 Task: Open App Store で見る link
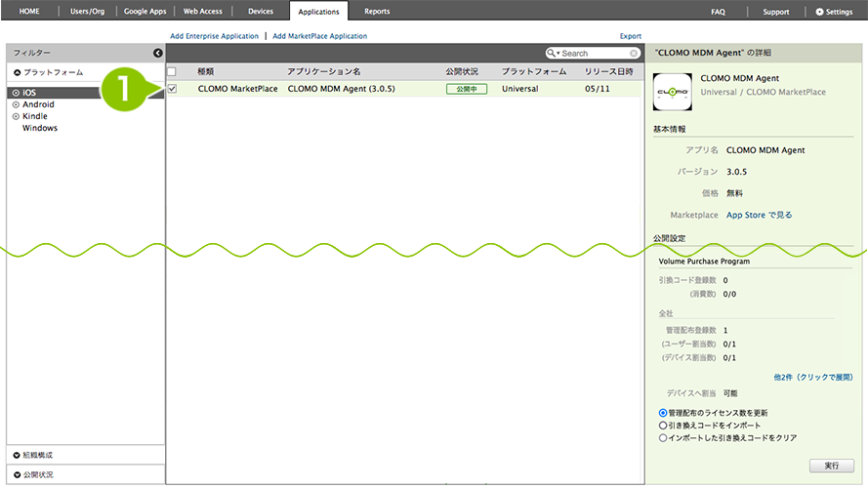coord(759,215)
